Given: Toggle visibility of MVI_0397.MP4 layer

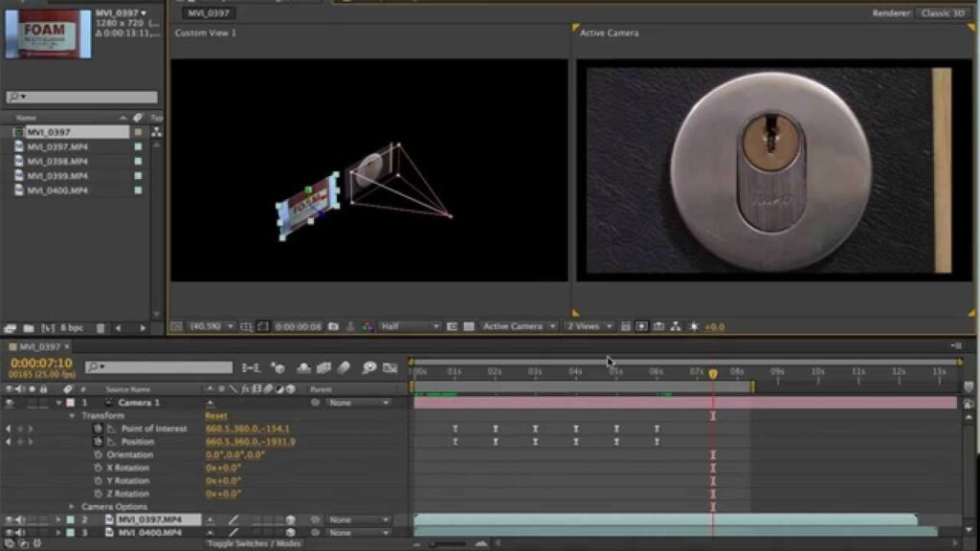Looking at the screenshot, I should (10, 519).
